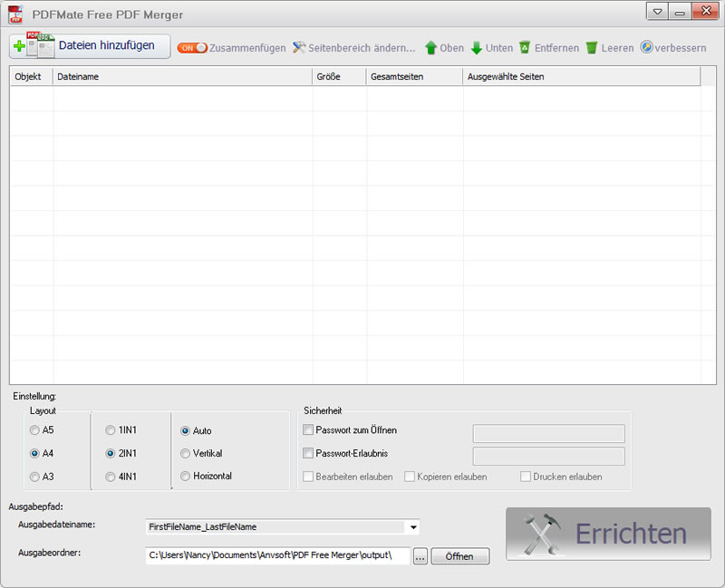Screen dimensions: 725x588
Task: Move file up with Oben arrow
Action: point(444,48)
